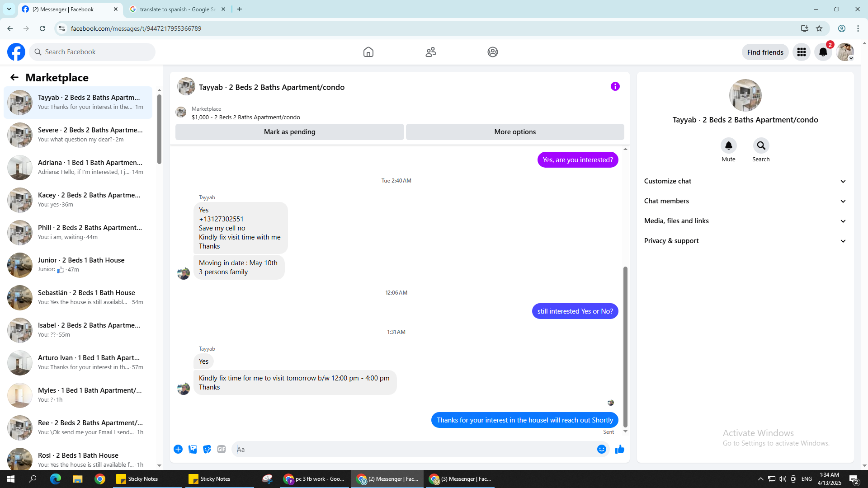Image resolution: width=868 pixels, height=488 pixels.
Task: Click Mark as pending button
Action: 290,132
